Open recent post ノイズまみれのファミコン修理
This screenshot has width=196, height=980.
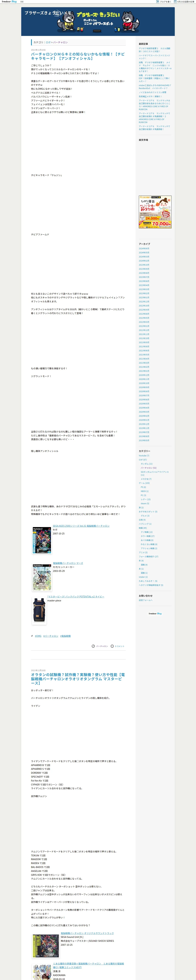[152, 92]
